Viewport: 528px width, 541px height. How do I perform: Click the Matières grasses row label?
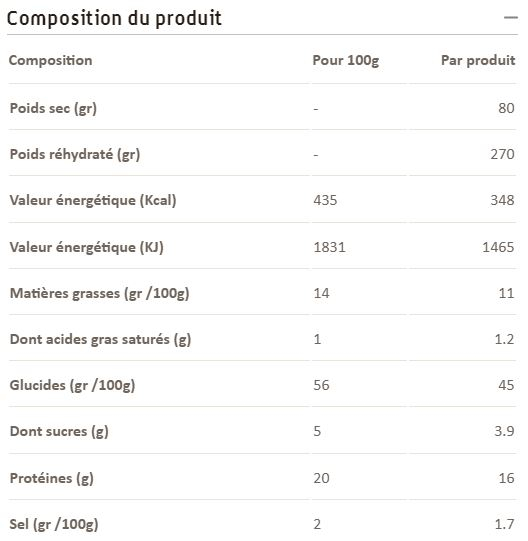tap(99, 294)
